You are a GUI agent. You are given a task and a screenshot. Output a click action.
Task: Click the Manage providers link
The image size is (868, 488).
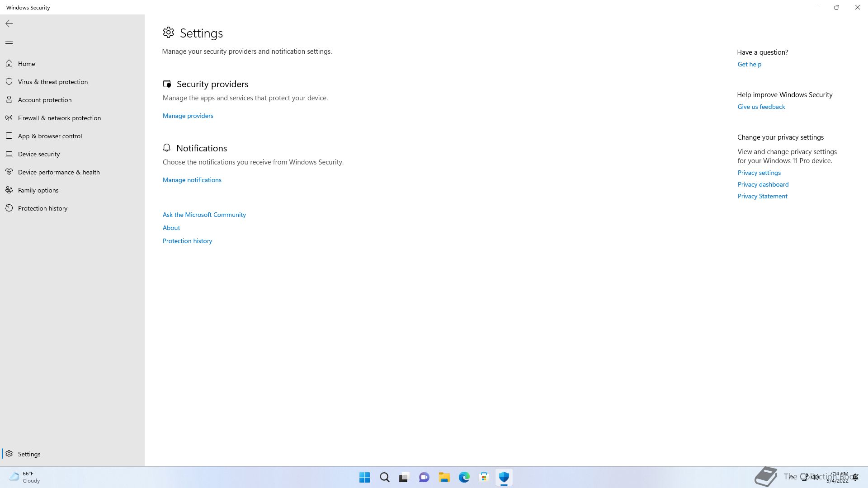pos(188,116)
